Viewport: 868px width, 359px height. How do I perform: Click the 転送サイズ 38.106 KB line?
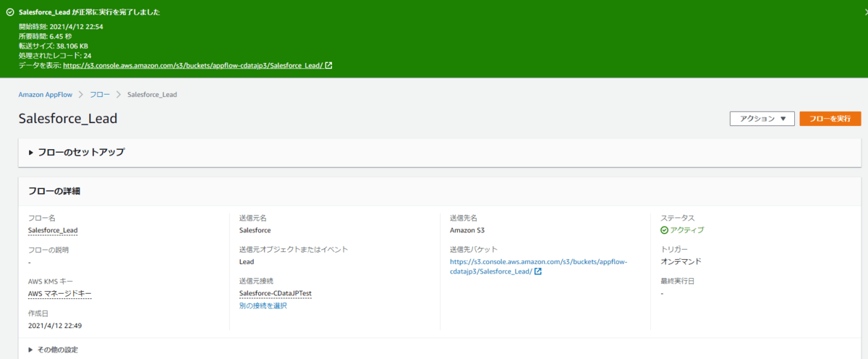click(54, 46)
